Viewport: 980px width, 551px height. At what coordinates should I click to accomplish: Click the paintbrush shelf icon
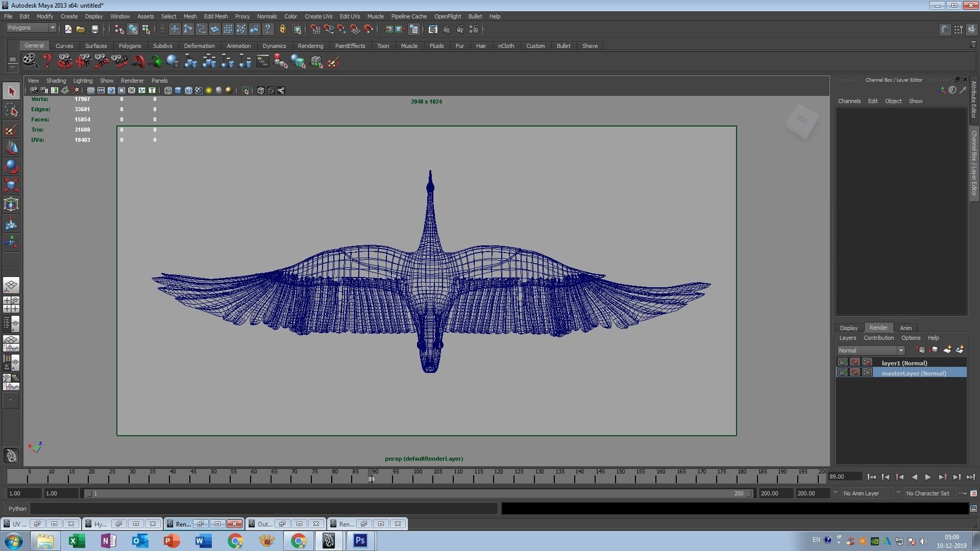click(x=333, y=62)
